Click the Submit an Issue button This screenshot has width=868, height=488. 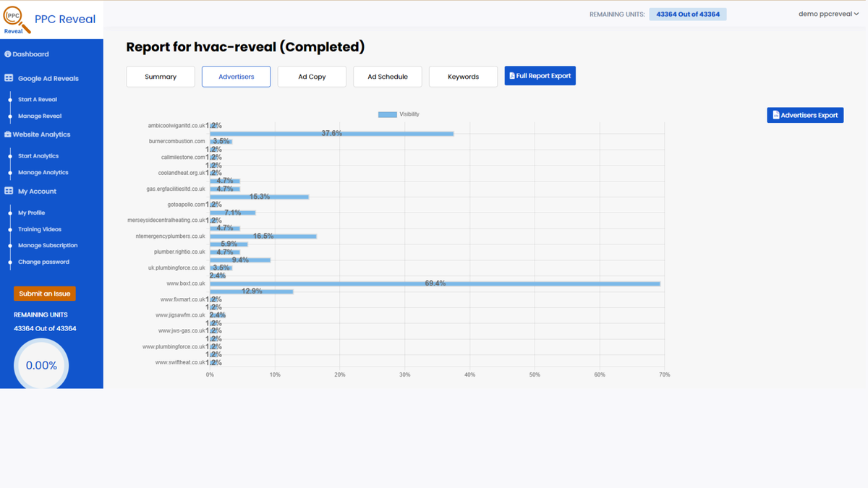coord(44,294)
